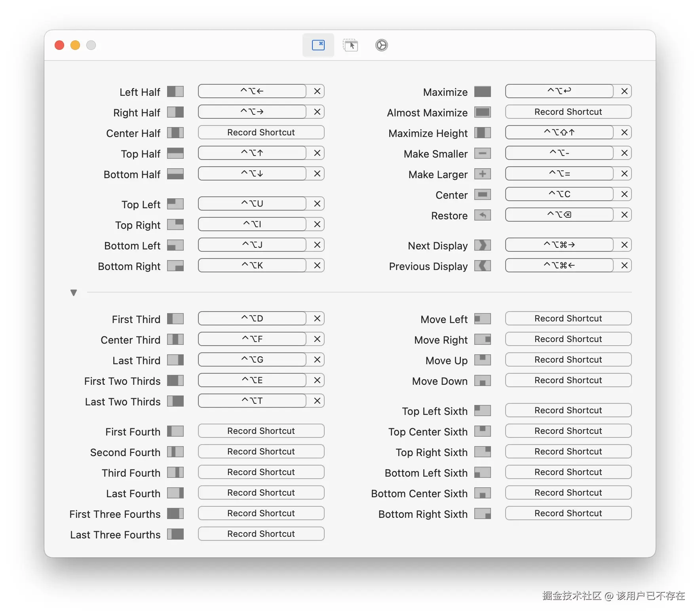The image size is (700, 616).
Task: Collapse the extra shortcuts disclosure triangle
Action: 74,293
